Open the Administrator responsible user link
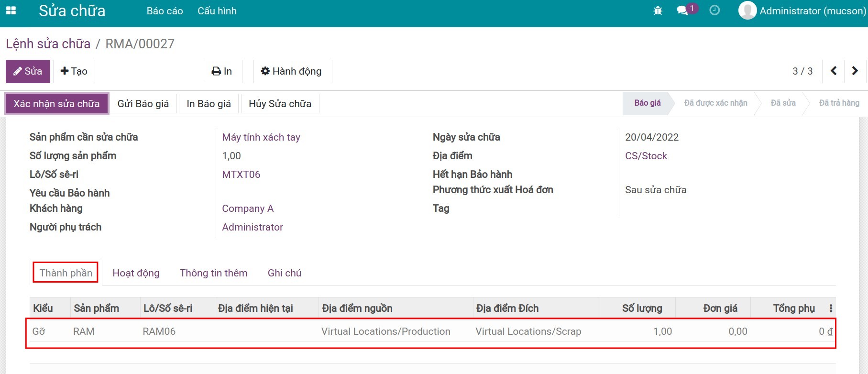Screen dimensions: 868x374 [x=253, y=227]
